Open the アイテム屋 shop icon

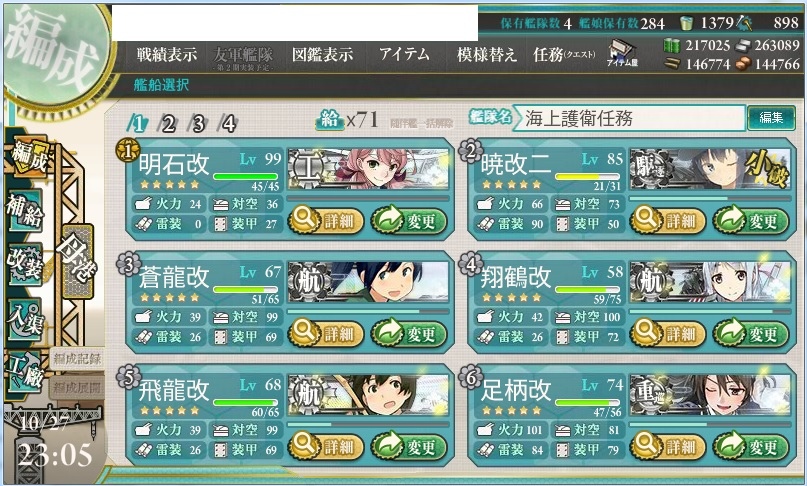(622, 53)
